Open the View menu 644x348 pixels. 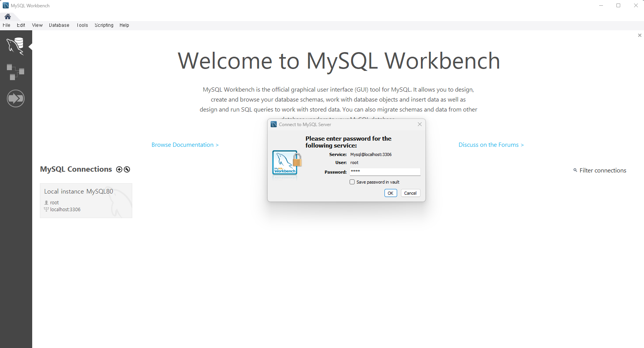[x=37, y=25]
